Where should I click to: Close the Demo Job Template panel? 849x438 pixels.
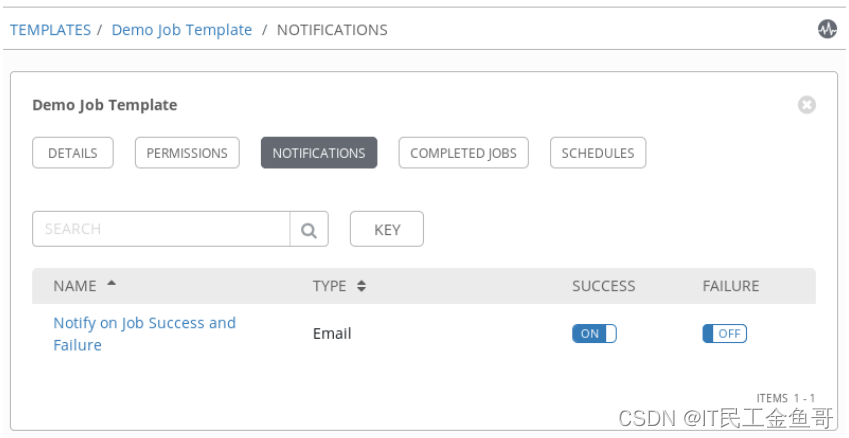point(807,105)
